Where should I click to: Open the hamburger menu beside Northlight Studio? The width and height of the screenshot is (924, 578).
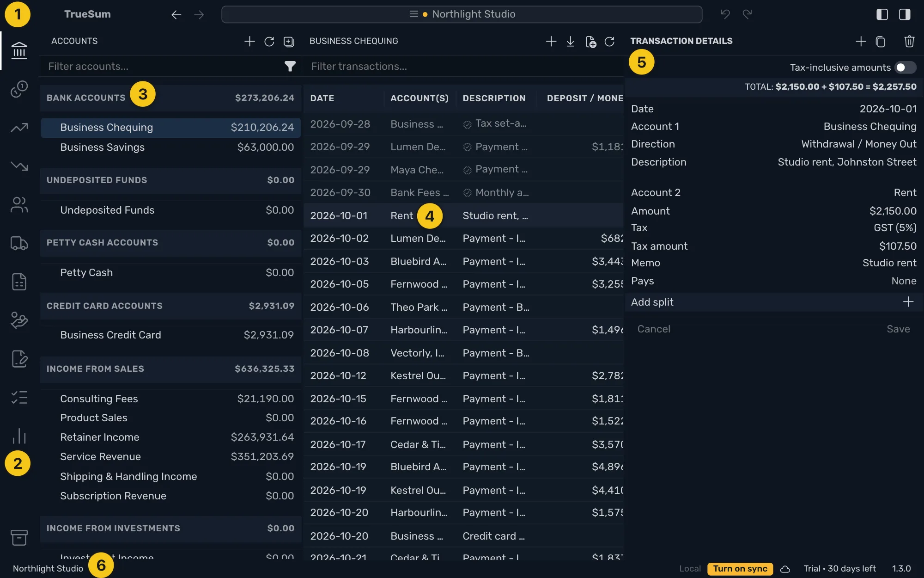click(413, 14)
